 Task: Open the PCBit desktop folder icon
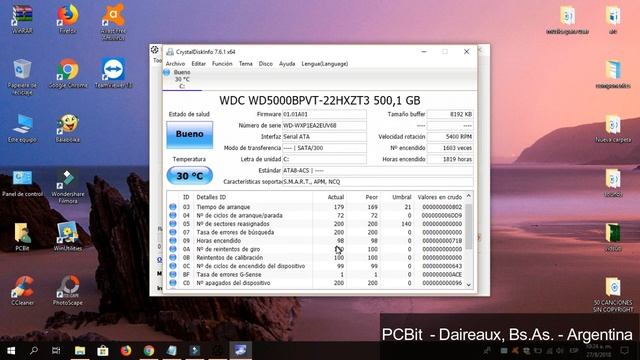pos(22,237)
